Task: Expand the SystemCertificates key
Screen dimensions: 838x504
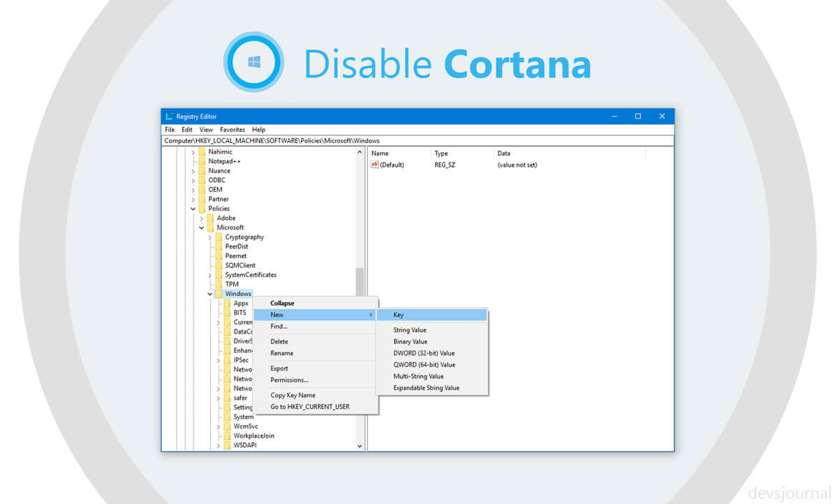Action: [x=210, y=275]
